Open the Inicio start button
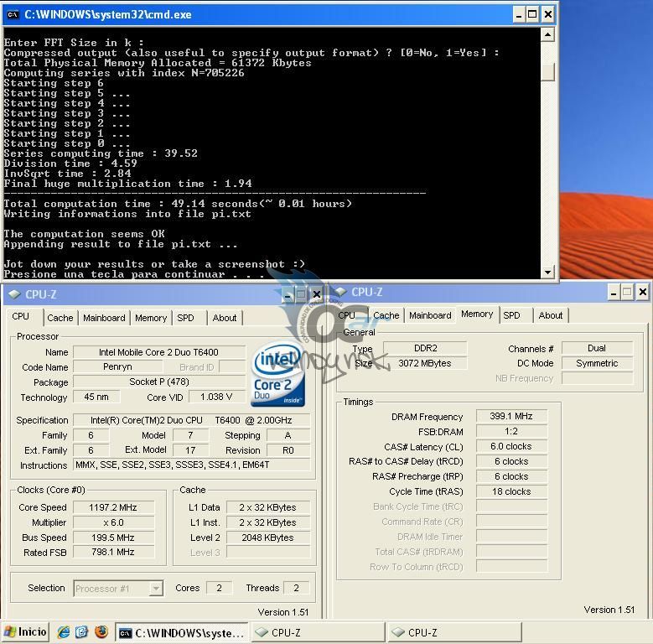 point(26,632)
